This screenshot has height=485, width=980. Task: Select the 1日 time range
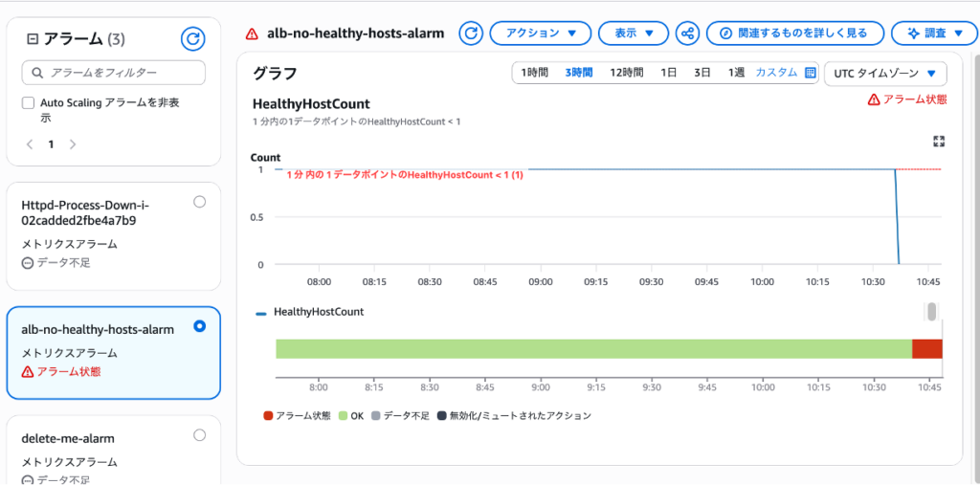tap(669, 73)
